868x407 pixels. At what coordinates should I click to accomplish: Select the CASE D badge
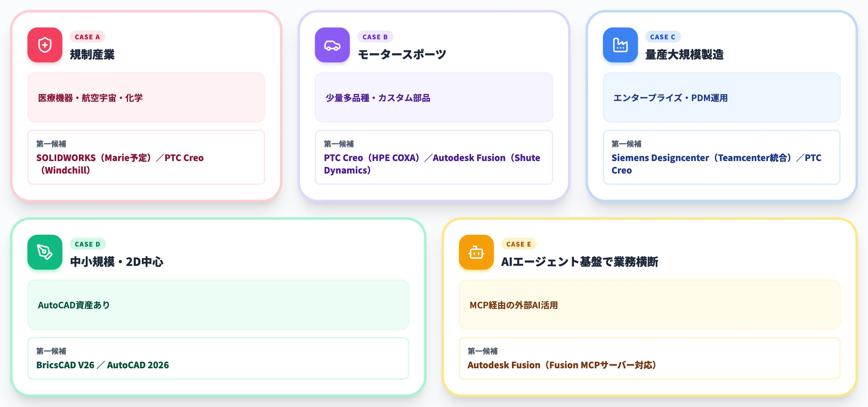tap(88, 244)
